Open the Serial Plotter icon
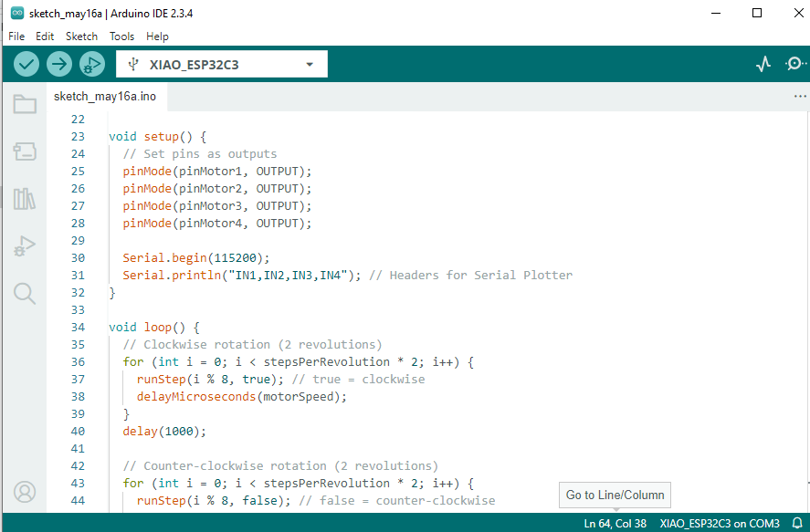The width and height of the screenshot is (810, 532). click(763, 64)
